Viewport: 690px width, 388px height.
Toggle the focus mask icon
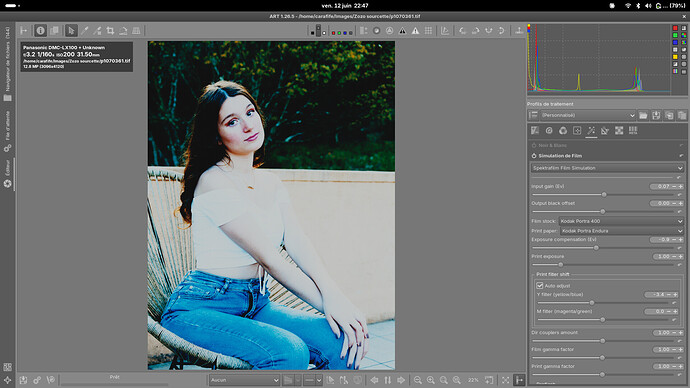tap(377, 30)
